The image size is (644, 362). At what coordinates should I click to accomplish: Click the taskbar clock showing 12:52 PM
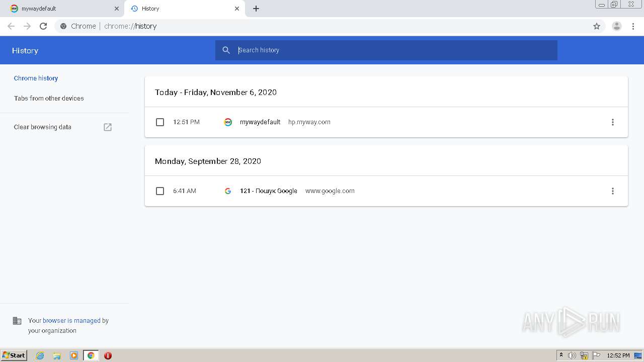coord(618,355)
